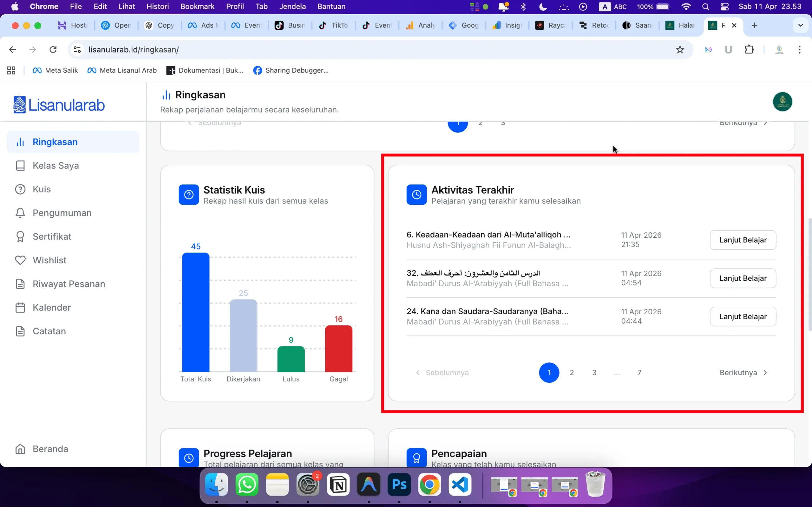Screen dimensions: 812x507
Task: Open macOS Control Center toggles
Action: tap(724, 7)
